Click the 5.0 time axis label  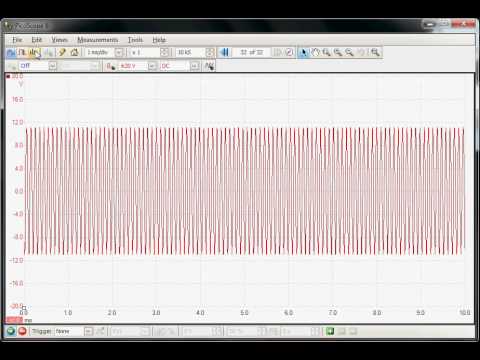244,313
